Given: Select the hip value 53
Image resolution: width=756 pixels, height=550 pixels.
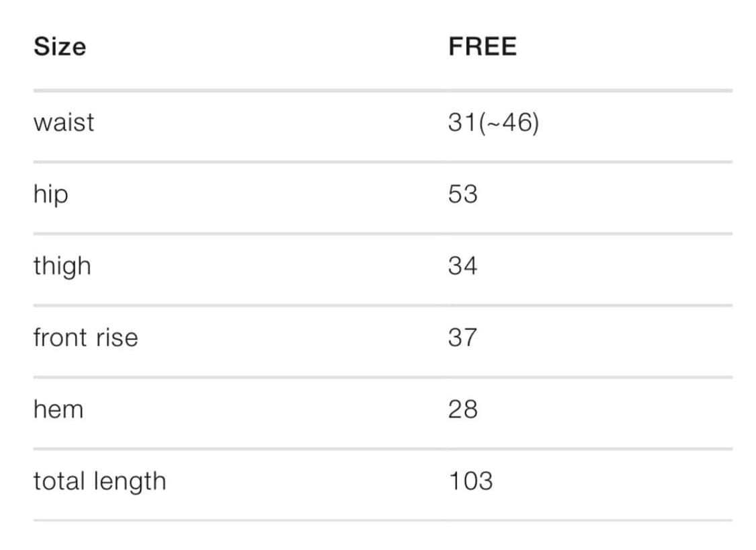Looking at the screenshot, I should (462, 195).
